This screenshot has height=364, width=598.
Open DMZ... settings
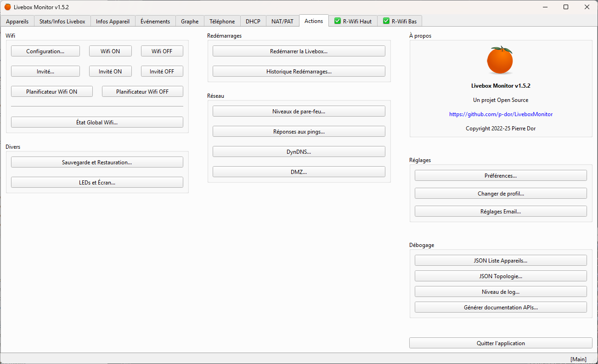coord(299,172)
